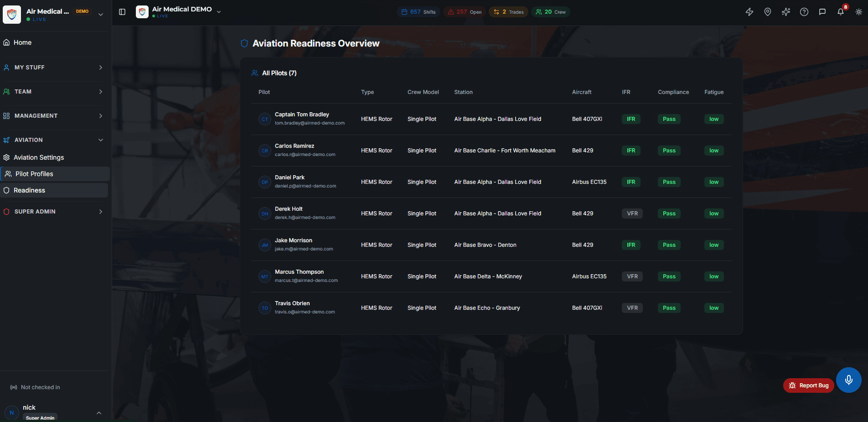
Task: Click tom.bradley@airmed-demo.com email
Action: (x=310, y=123)
